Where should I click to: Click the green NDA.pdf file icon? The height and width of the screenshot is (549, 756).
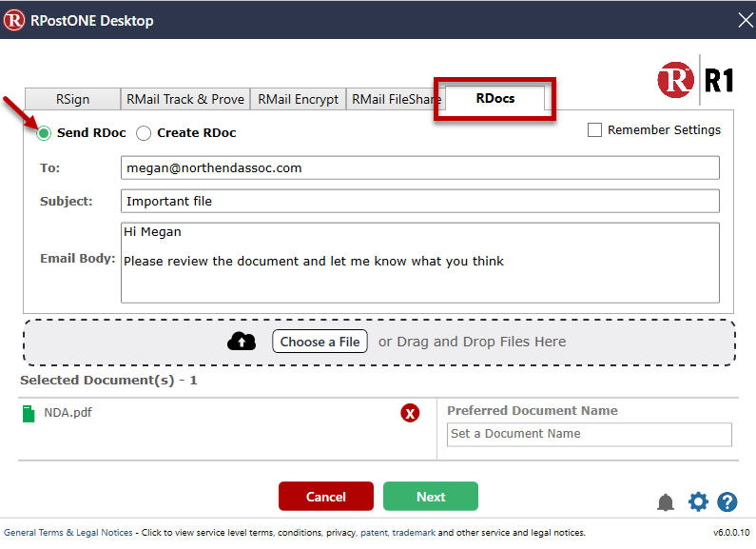pyautogui.click(x=28, y=413)
